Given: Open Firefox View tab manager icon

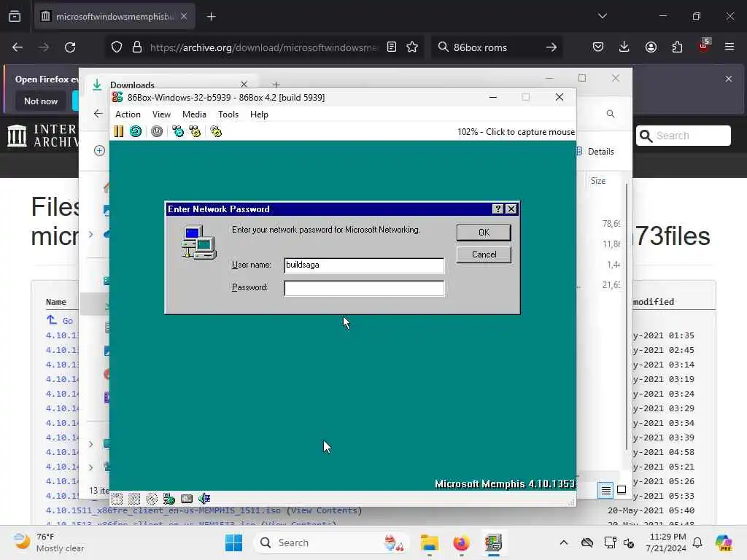Looking at the screenshot, I should [x=15, y=16].
